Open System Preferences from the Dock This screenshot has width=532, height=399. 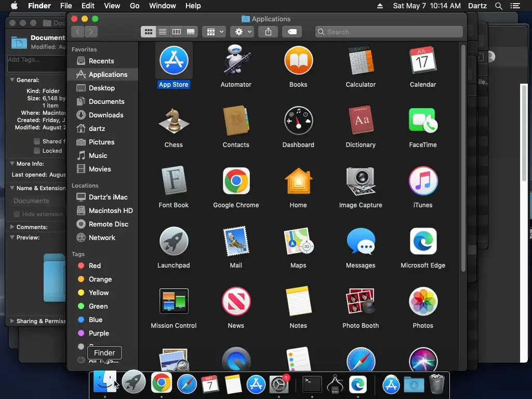279,384
